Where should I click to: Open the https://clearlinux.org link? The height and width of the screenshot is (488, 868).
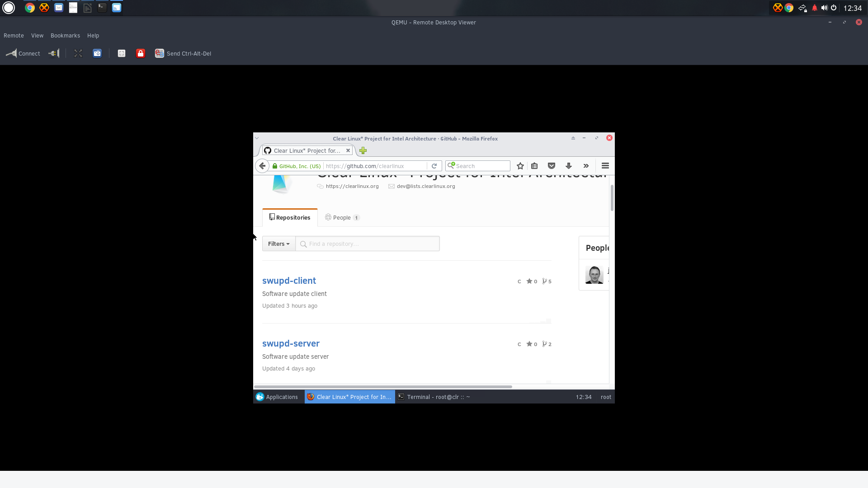(352, 186)
